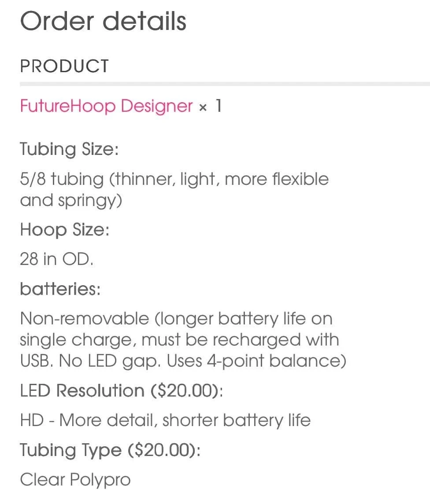Screen dimensions: 430x504
Task: Click the word 'Designer' in product name
Action: pos(157,107)
